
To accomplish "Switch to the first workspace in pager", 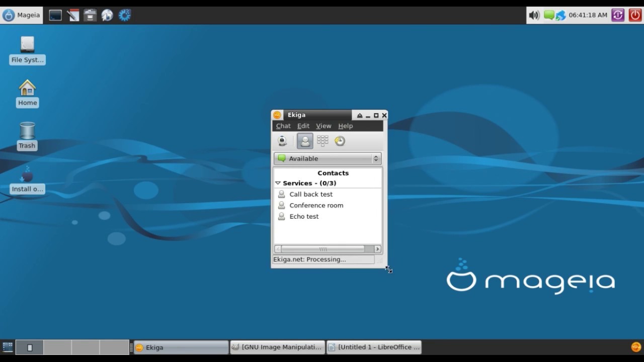I will [29, 347].
